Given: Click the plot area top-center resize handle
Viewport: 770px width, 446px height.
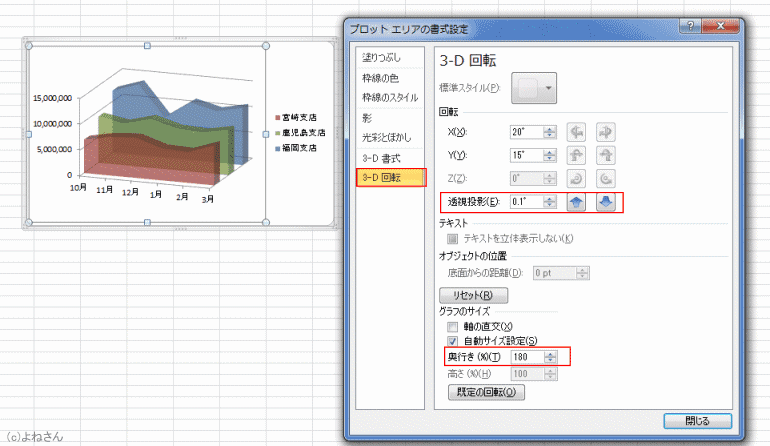Looking at the screenshot, I should click(147, 46).
